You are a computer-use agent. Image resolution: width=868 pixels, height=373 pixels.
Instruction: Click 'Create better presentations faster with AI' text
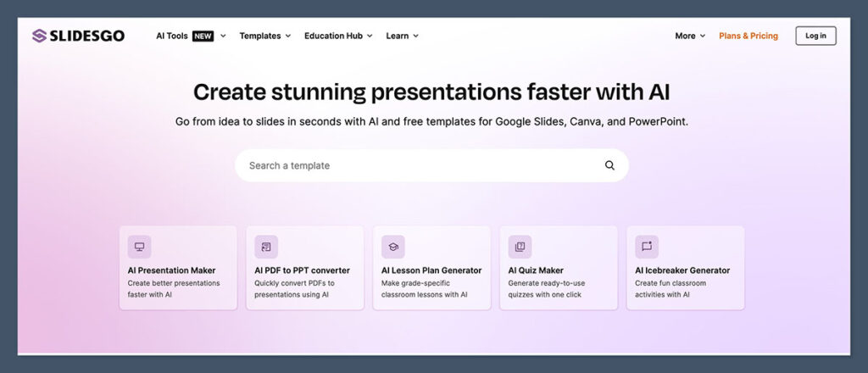click(x=174, y=289)
